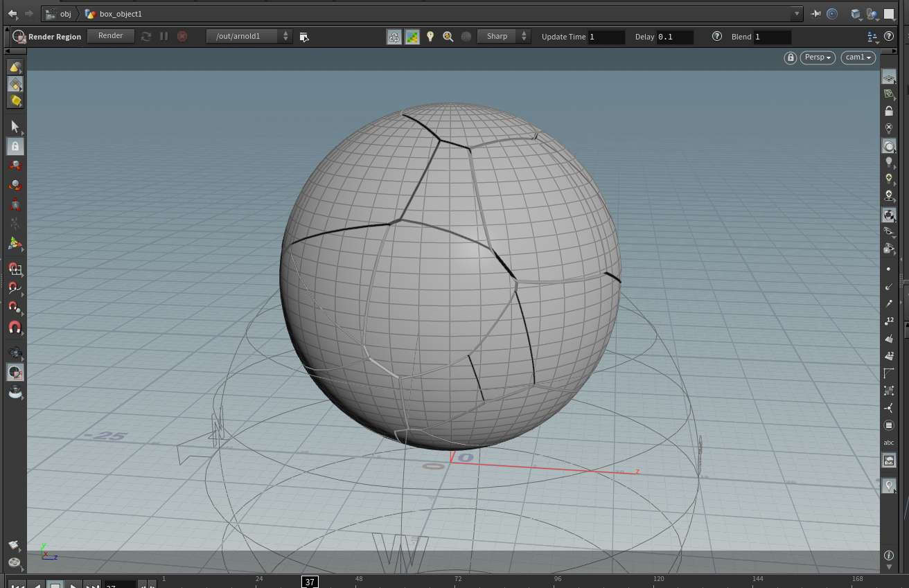Click the abc text display icon
Screen dimensions: 909x588
(889, 443)
